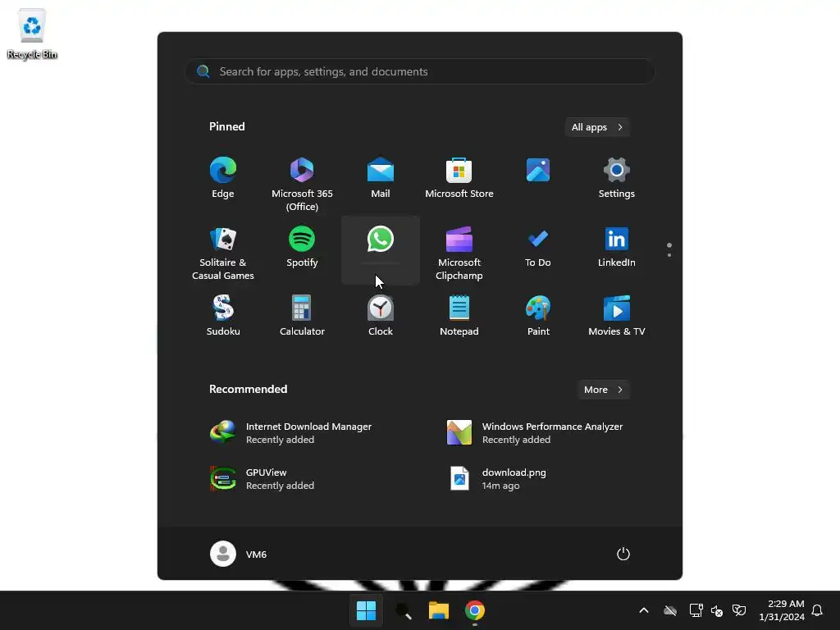Launch Movies & TV
Screen dimensions: 840x630
point(617,316)
